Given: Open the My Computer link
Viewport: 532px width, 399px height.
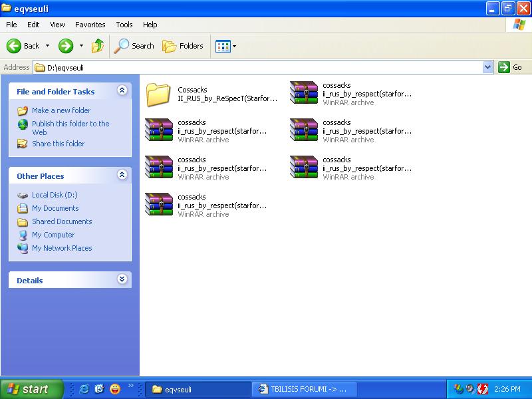Looking at the screenshot, I should click(53, 235).
